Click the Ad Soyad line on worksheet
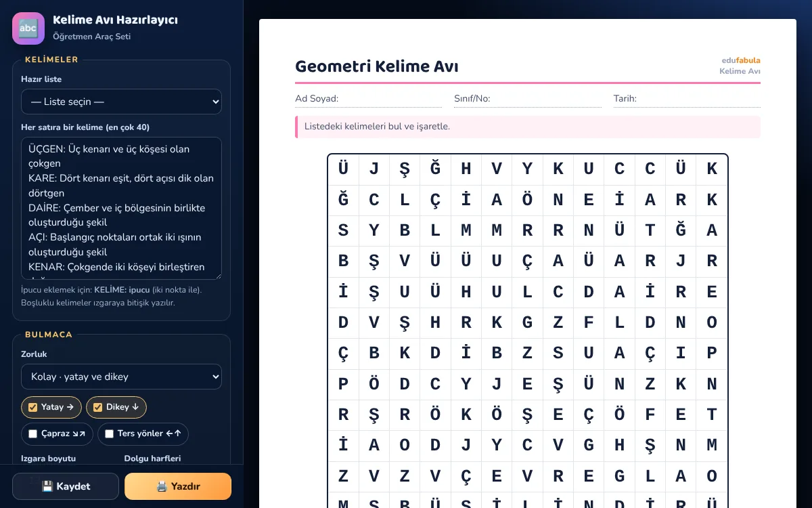 click(368, 99)
